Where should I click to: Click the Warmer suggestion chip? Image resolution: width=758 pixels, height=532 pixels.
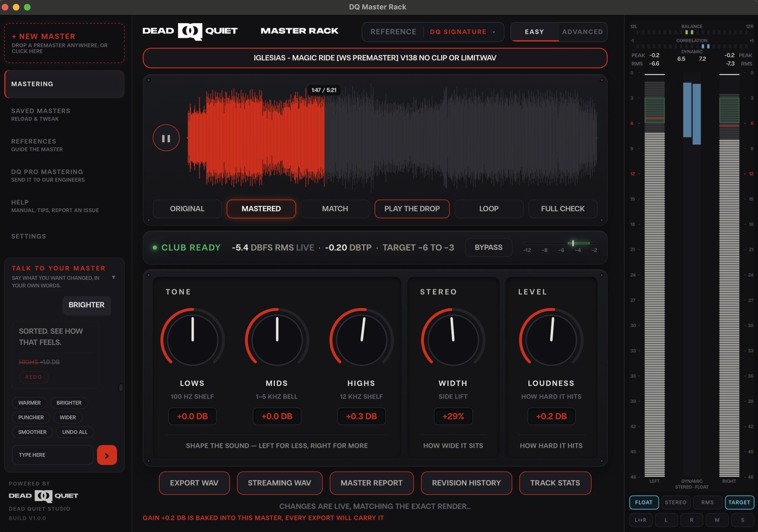29,403
